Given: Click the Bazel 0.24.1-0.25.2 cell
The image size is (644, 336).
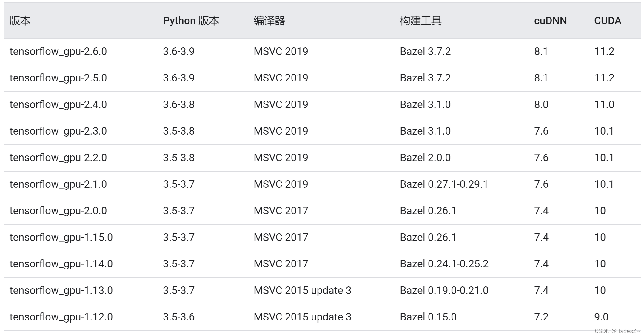Looking at the screenshot, I should pos(444,264).
